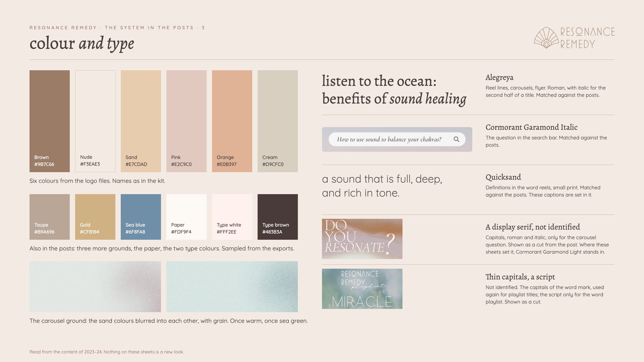Pick the Sand #E7CDAD swatch

point(141,121)
